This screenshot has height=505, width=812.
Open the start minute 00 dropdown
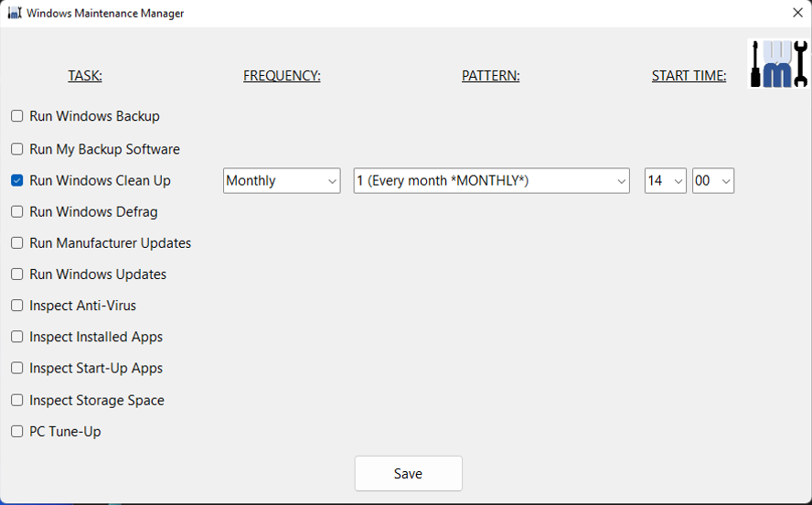click(713, 181)
